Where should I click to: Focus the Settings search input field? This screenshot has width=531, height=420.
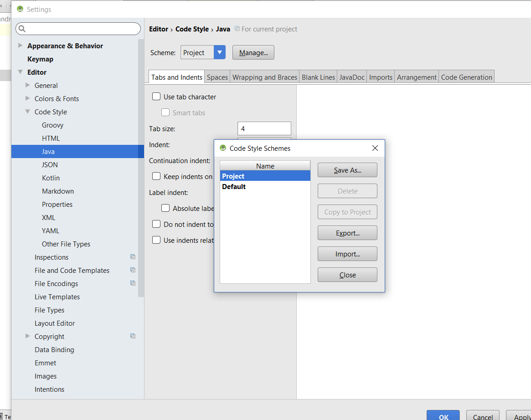click(x=78, y=29)
